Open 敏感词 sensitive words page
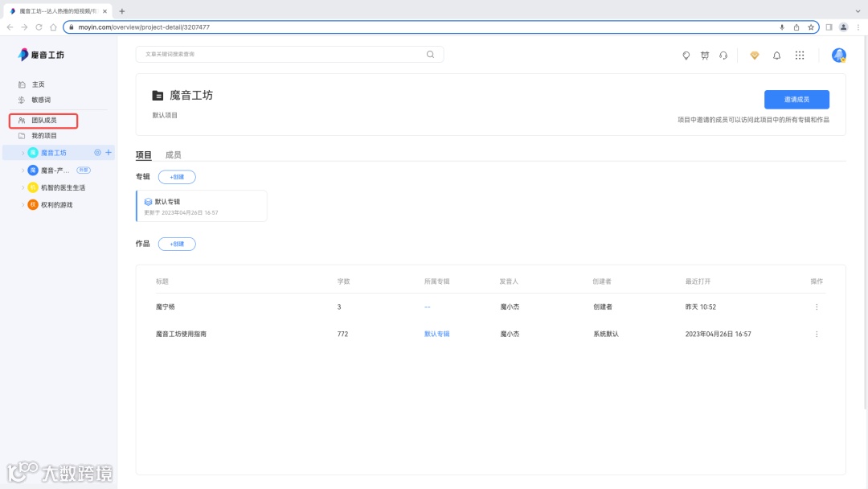This screenshot has height=489, width=868. coord(40,101)
